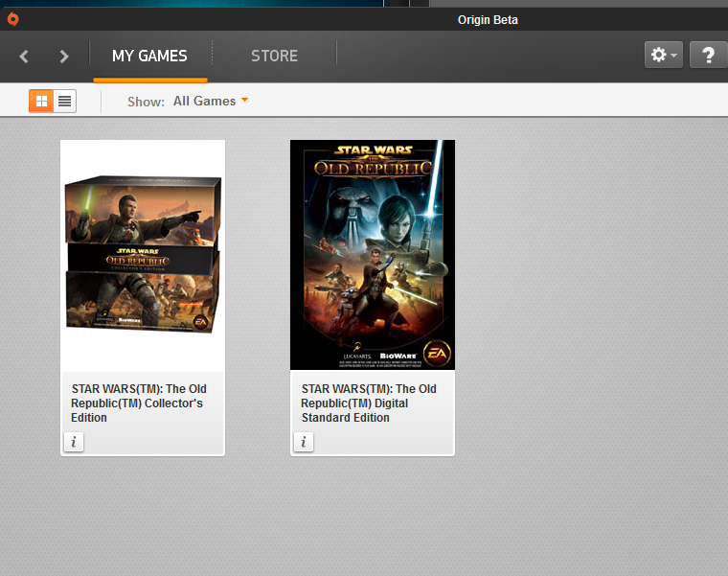Go back with the left arrow

(24, 57)
